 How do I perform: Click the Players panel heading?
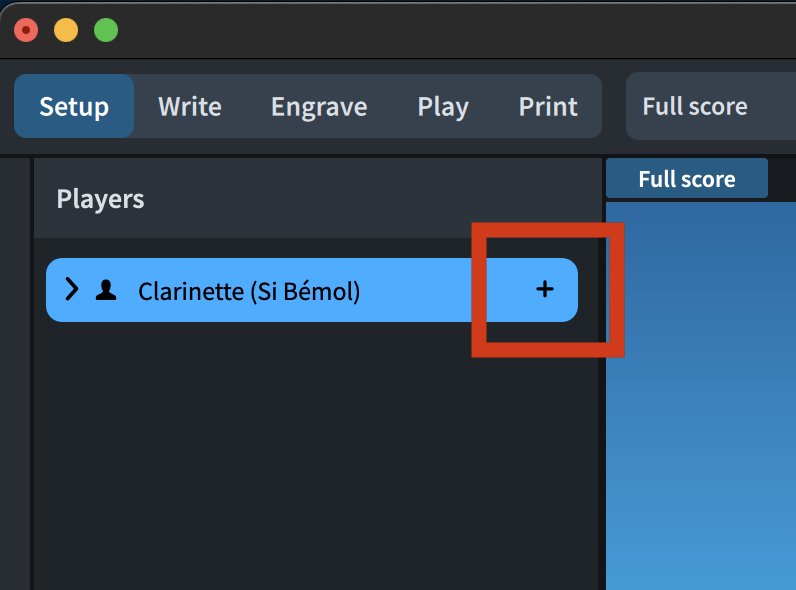101,199
